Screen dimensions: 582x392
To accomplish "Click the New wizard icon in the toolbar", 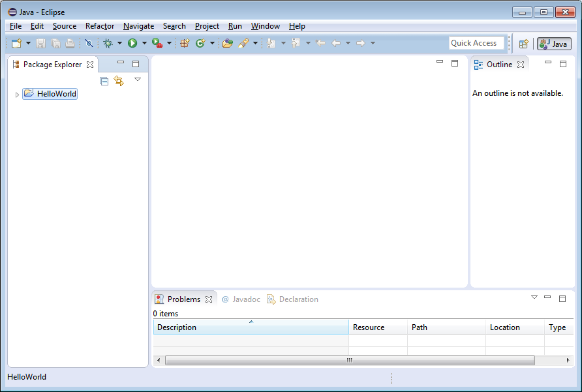I will [17, 44].
